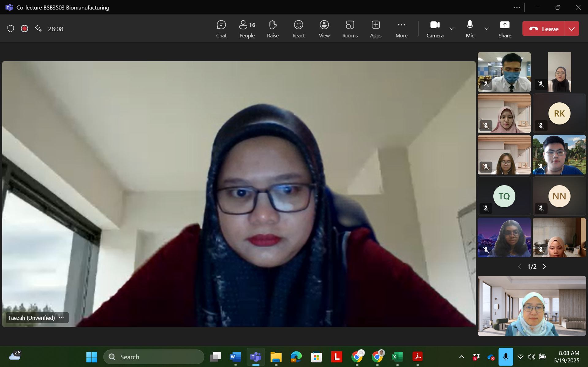The height and width of the screenshot is (367, 588).
Task: Raise your hand in the meeting
Action: pyautogui.click(x=272, y=29)
